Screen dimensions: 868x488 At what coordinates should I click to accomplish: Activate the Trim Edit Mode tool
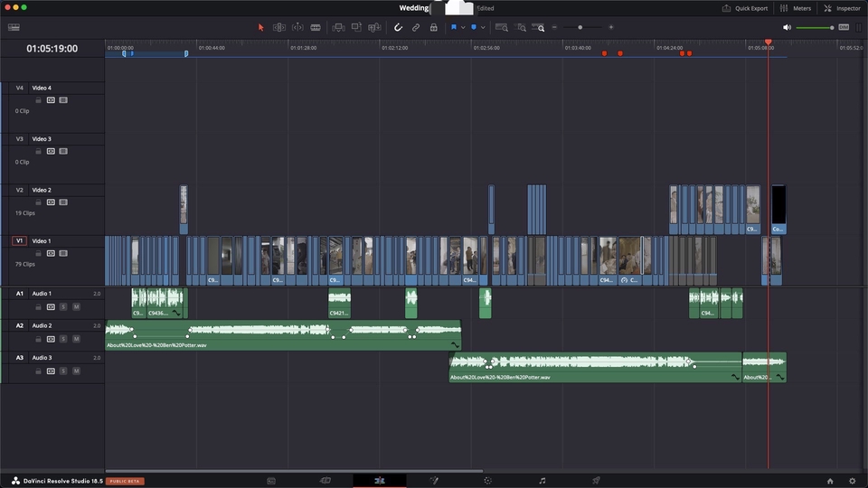[279, 27]
